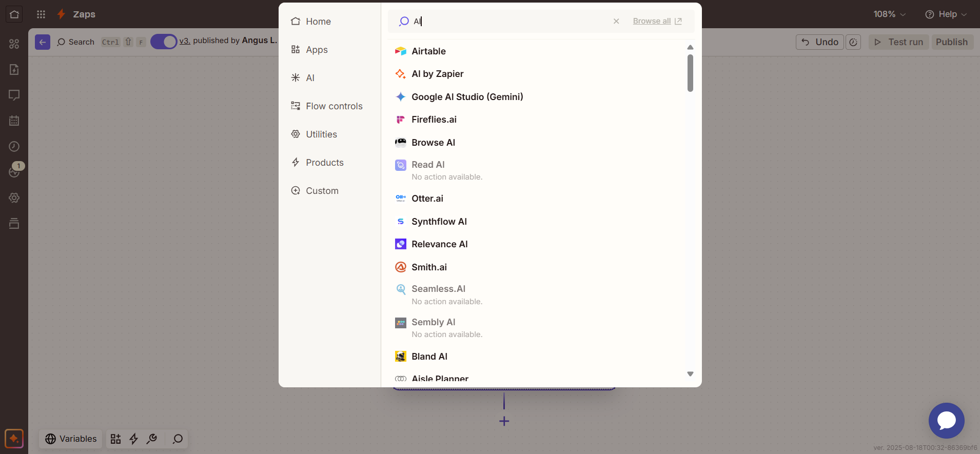Choose Otter.ai from the results
980x454 pixels.
point(536,199)
